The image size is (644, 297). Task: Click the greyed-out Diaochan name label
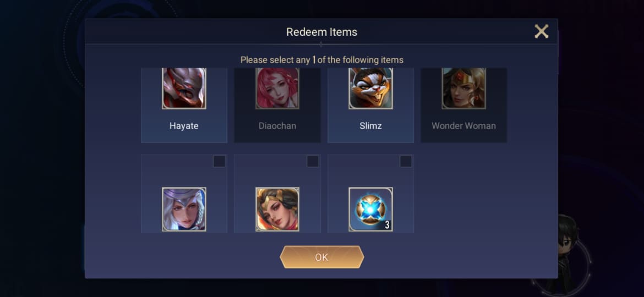[x=277, y=126]
